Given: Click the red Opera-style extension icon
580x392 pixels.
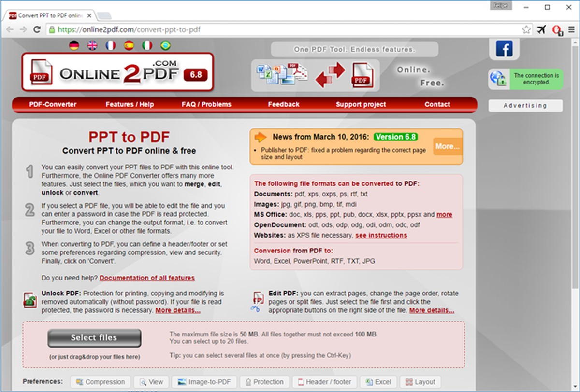Looking at the screenshot, I should click(x=557, y=30).
